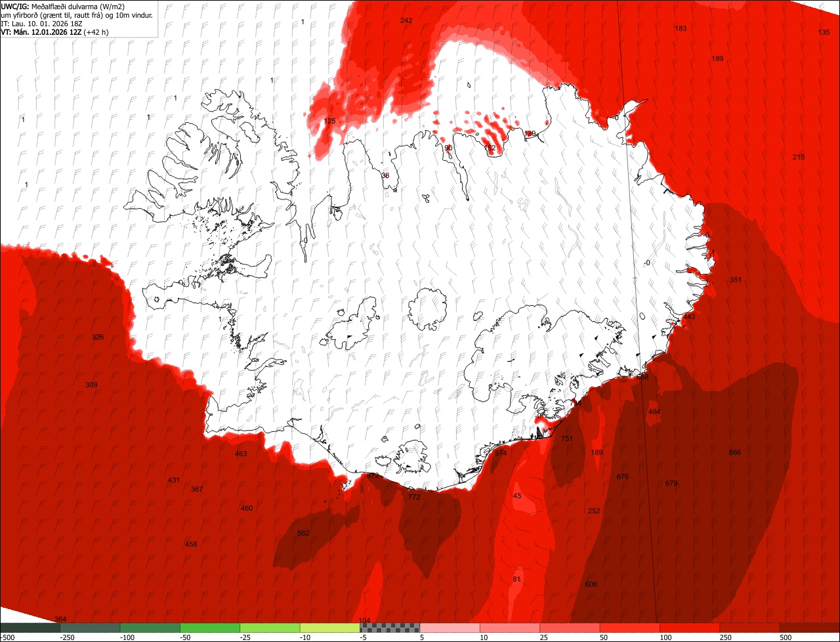Click the legend label '-500'
Image resolution: width=840 pixels, height=642 pixels.
point(8,637)
